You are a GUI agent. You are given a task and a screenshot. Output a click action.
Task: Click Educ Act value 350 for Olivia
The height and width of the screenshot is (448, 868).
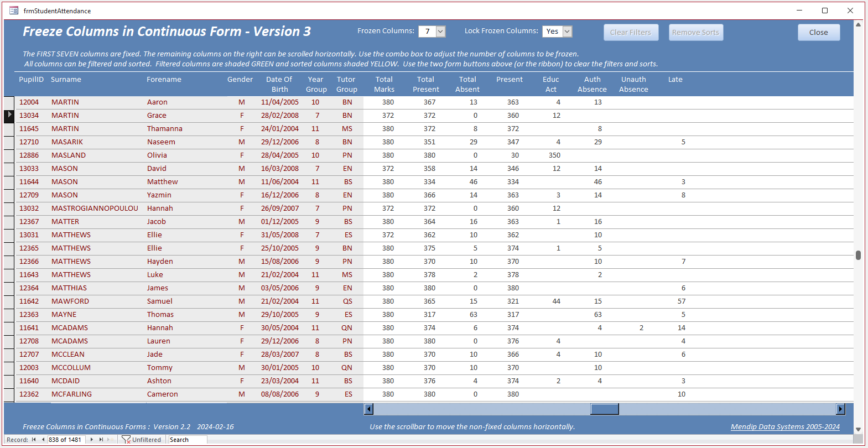[554, 155]
